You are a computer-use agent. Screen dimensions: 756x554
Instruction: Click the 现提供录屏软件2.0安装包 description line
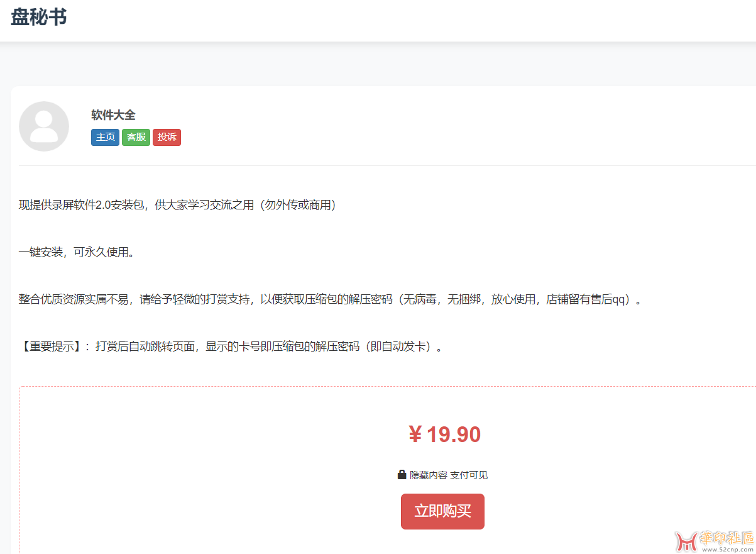click(x=177, y=205)
